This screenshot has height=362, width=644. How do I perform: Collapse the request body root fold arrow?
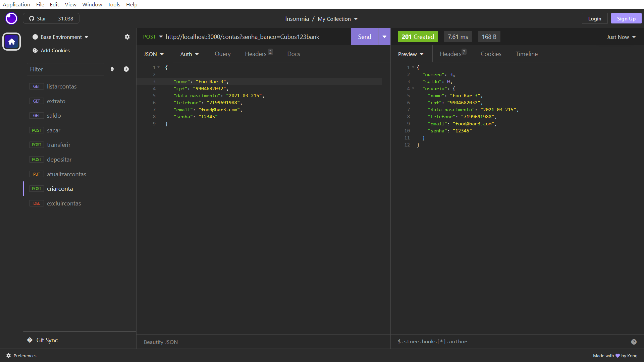159,67
